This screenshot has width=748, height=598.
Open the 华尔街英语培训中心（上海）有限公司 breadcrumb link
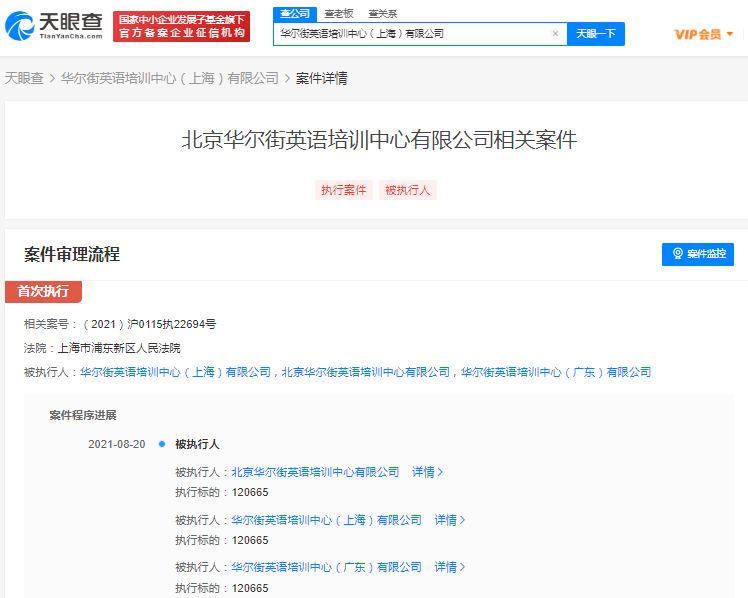(170, 78)
